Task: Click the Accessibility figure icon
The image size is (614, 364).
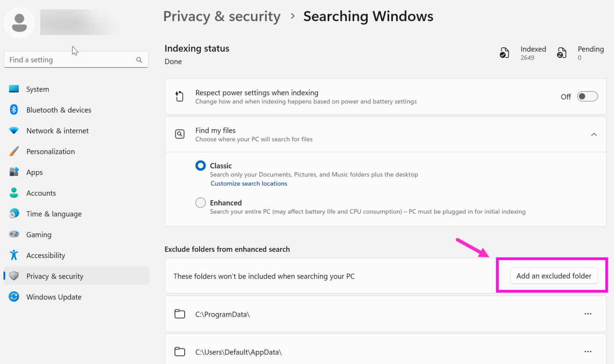Action: point(14,255)
